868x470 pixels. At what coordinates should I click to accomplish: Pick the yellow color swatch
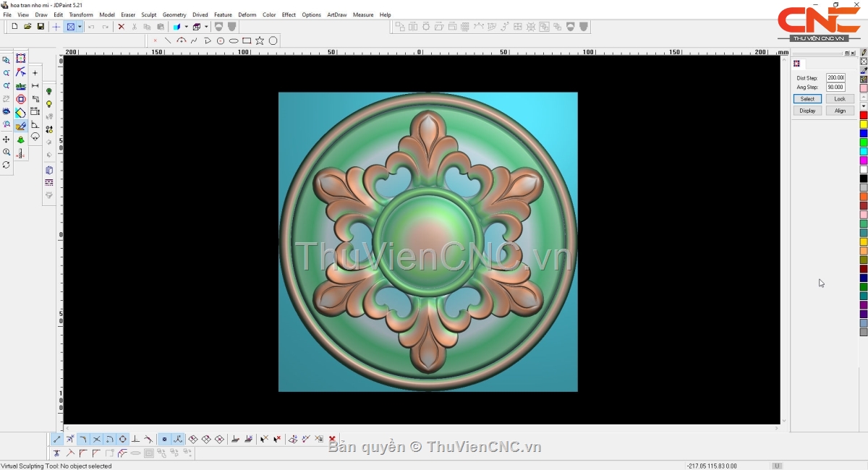(x=864, y=124)
